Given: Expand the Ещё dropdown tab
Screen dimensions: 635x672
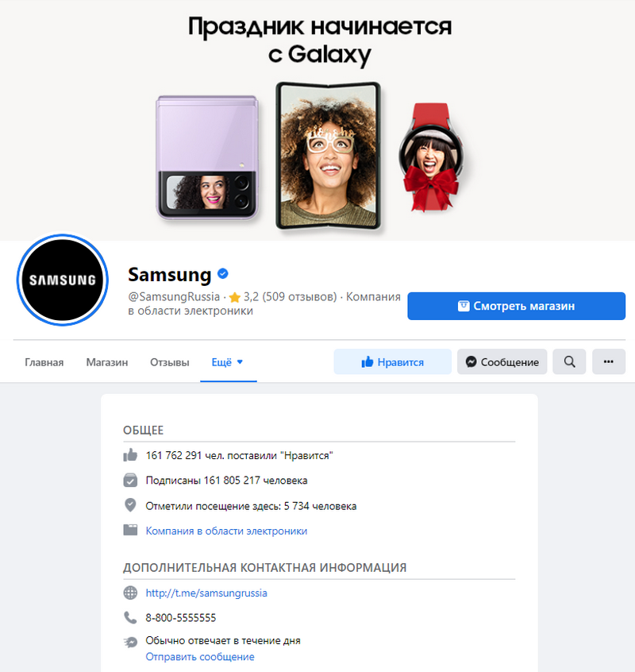Looking at the screenshot, I should coord(228,362).
